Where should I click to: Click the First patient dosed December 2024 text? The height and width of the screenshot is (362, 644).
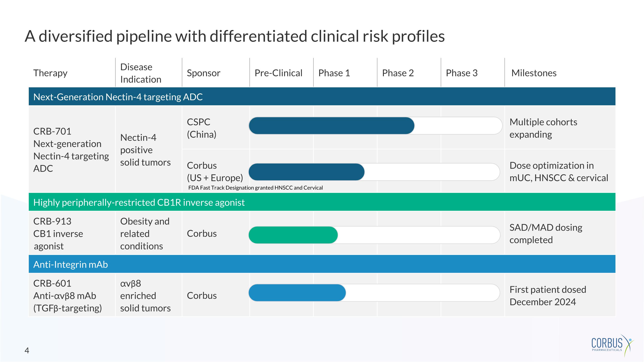point(547,295)
